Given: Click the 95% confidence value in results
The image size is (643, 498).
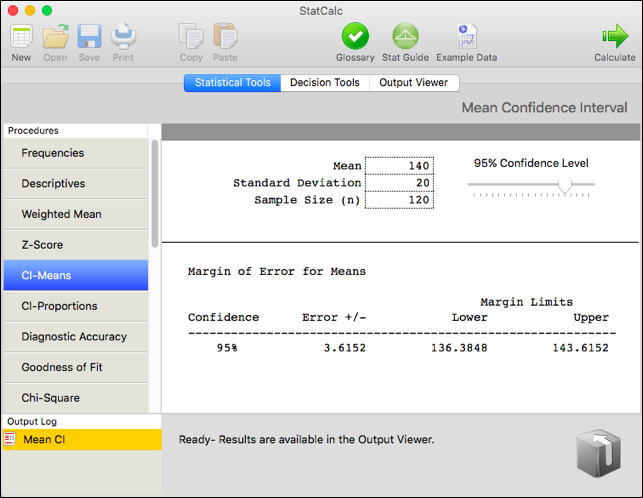Looking at the screenshot, I should pyautogui.click(x=227, y=348).
